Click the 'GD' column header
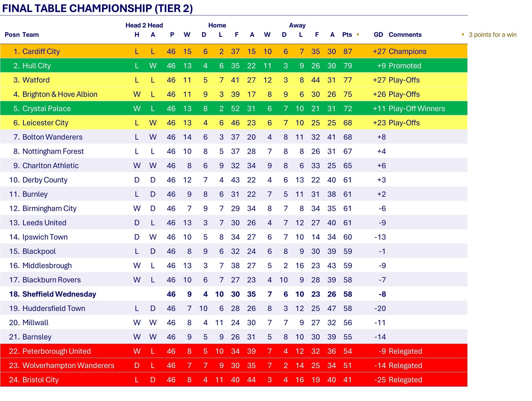 (x=378, y=35)
